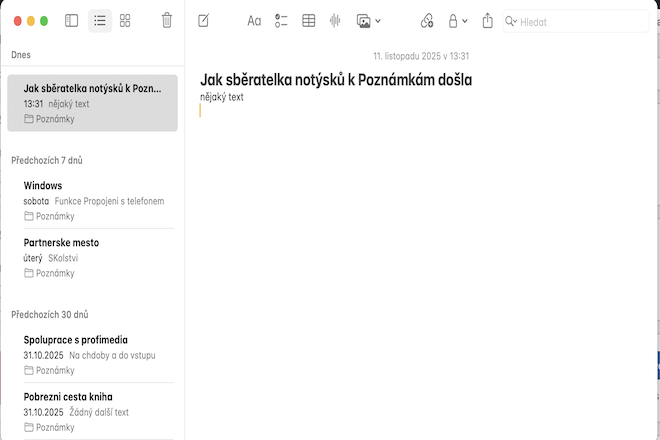Delete the selected note with trash icon

tap(167, 21)
